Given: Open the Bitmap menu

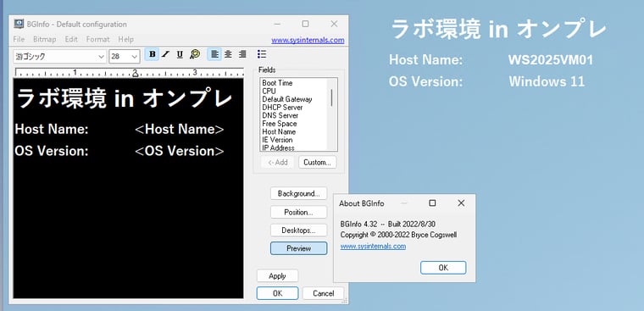Looking at the screenshot, I should coord(44,40).
